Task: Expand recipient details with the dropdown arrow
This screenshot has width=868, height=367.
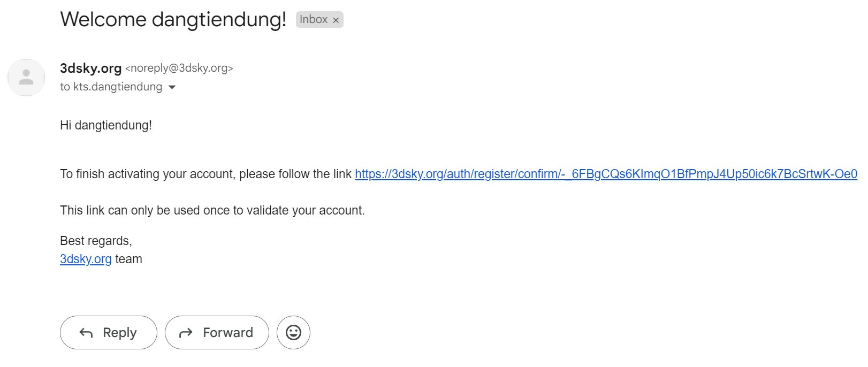Action: click(x=172, y=87)
